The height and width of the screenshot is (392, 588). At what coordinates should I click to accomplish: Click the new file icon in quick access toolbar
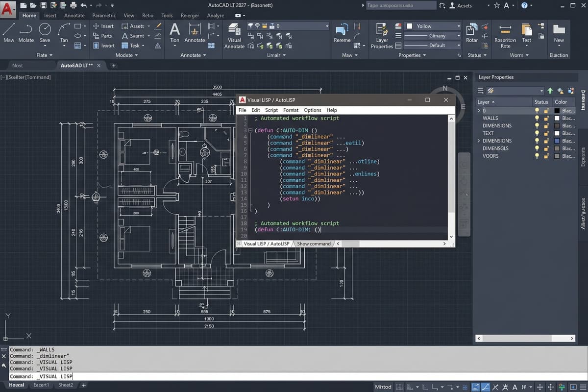click(x=23, y=5)
